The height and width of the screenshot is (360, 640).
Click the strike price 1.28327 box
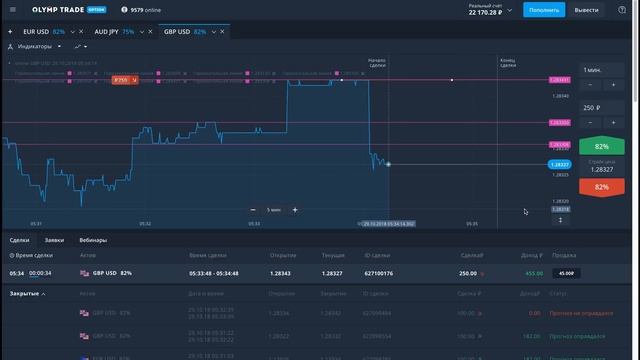pos(602,166)
